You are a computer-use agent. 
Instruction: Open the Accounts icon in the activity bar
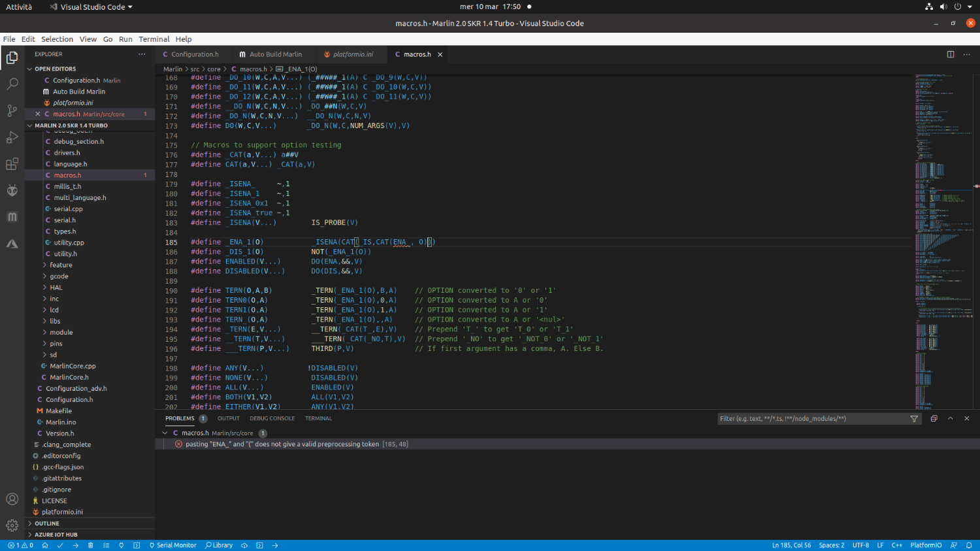click(x=12, y=499)
